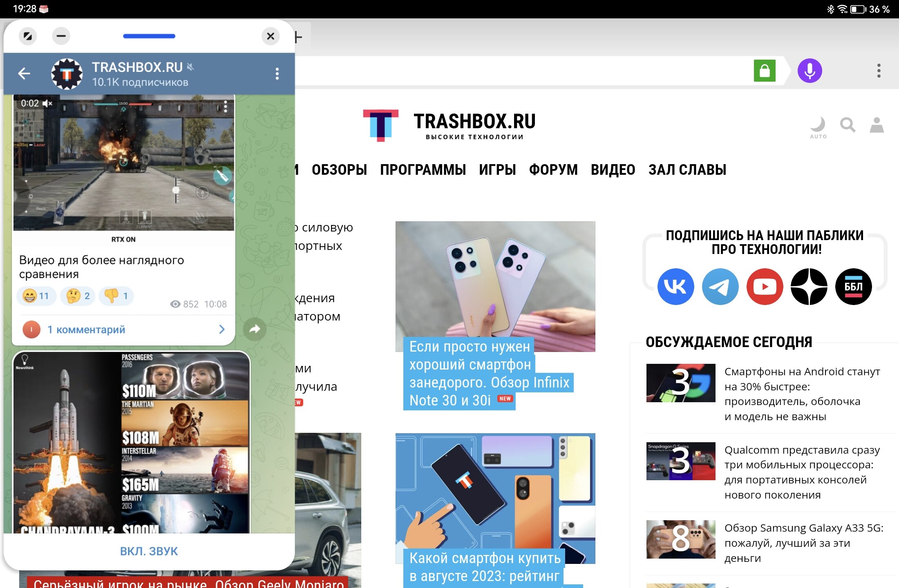
Task: Start voice search with purple microphone
Action: 810,71
